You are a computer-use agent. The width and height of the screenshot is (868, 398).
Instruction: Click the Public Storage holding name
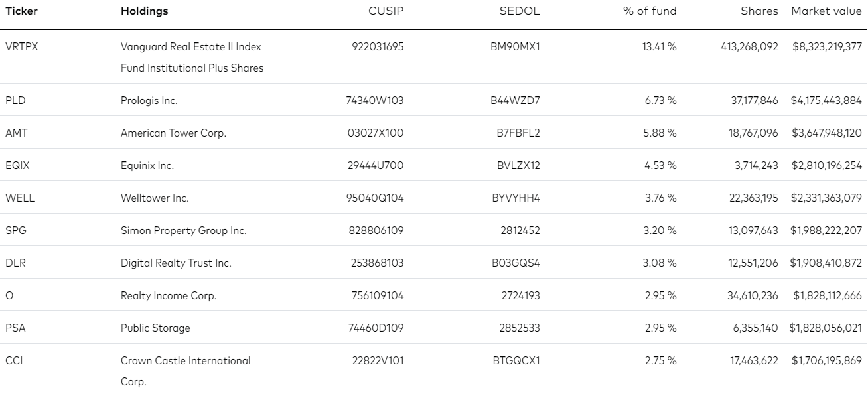click(x=155, y=328)
